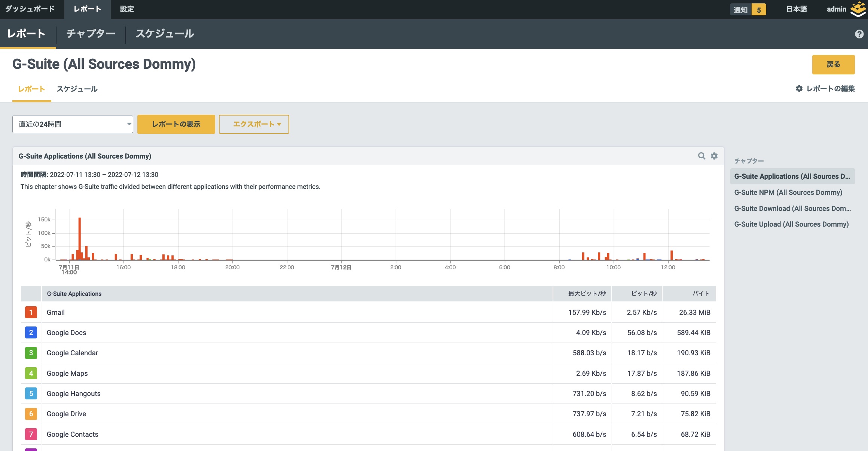This screenshot has width=868, height=451.
Task: Jump to G-Suite Upload chapter link
Action: click(x=791, y=224)
